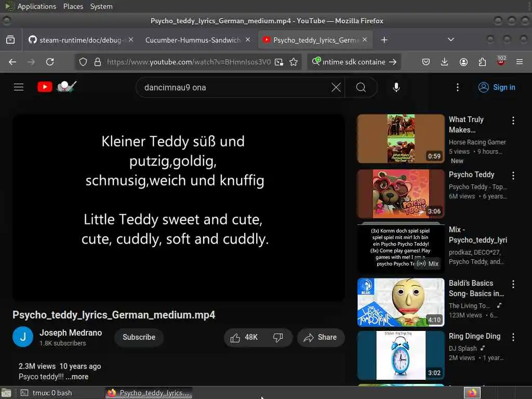Expand description with ...more

pos(77,377)
